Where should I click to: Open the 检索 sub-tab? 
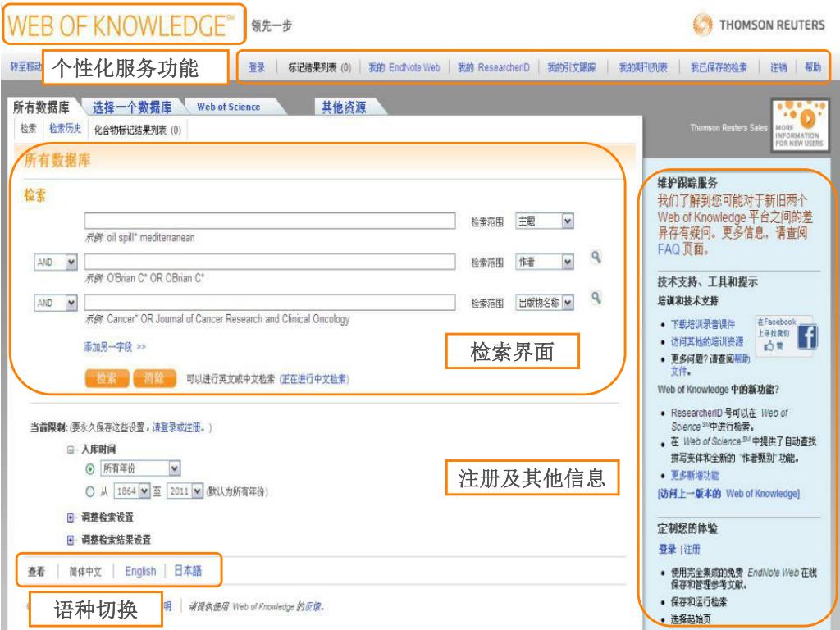click(x=29, y=129)
